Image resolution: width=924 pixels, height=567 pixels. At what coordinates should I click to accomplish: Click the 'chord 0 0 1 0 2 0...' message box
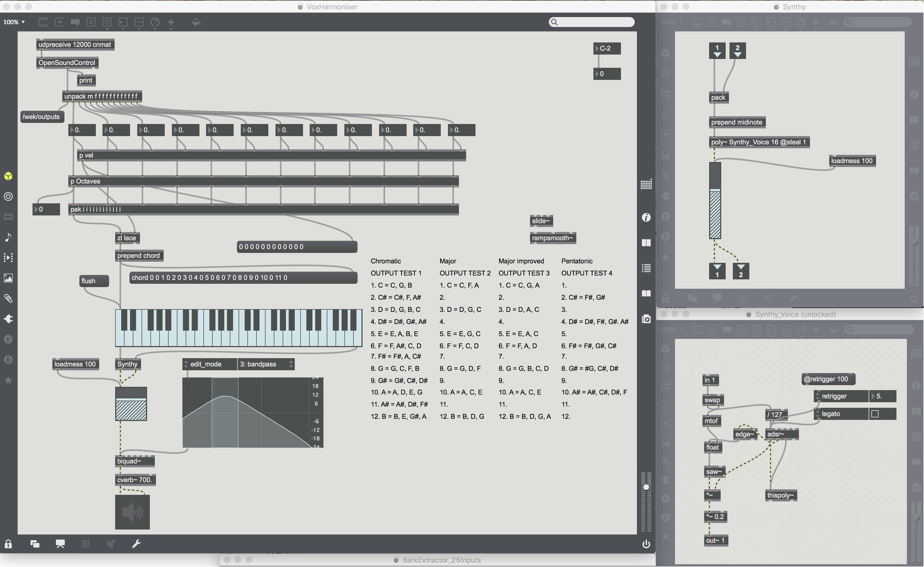(243, 278)
